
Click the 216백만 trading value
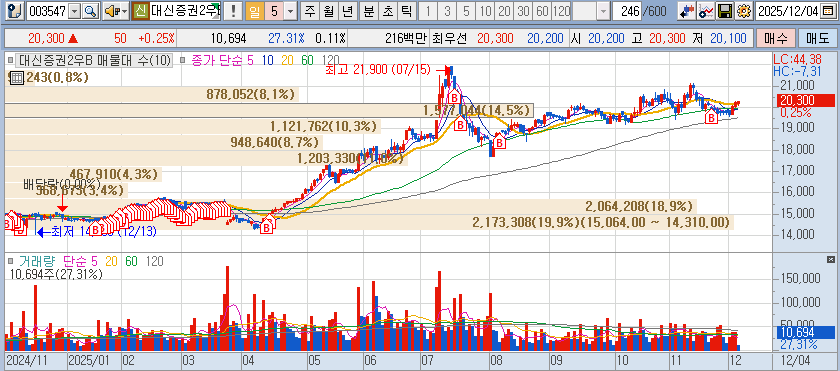(x=406, y=38)
